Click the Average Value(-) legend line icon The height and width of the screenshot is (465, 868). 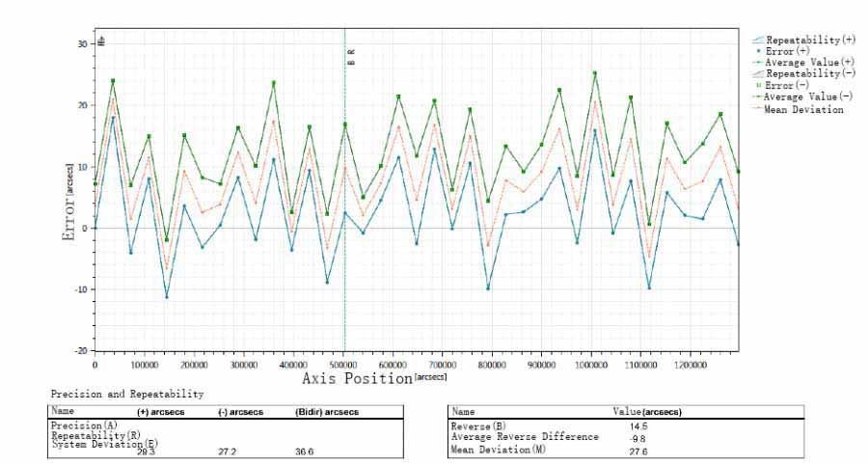click(x=758, y=97)
